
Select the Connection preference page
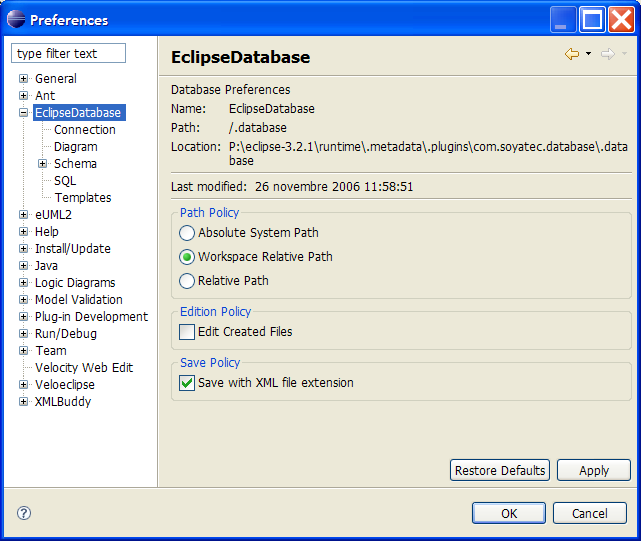[x=85, y=130]
